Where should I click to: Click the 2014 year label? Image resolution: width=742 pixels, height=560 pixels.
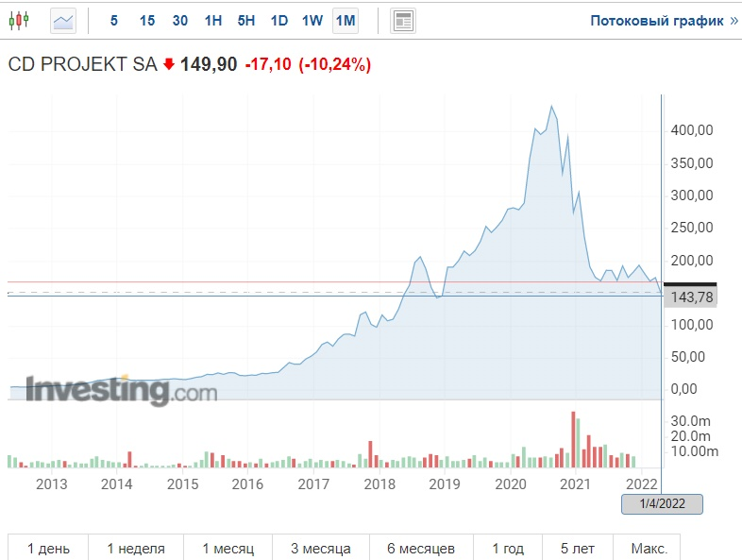pyautogui.click(x=116, y=484)
